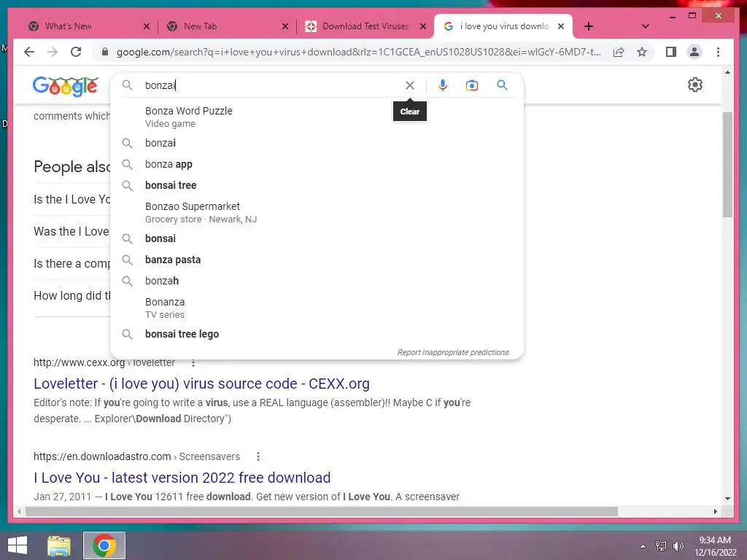
Task: Open the Windows Start menu
Action: [x=18, y=545]
